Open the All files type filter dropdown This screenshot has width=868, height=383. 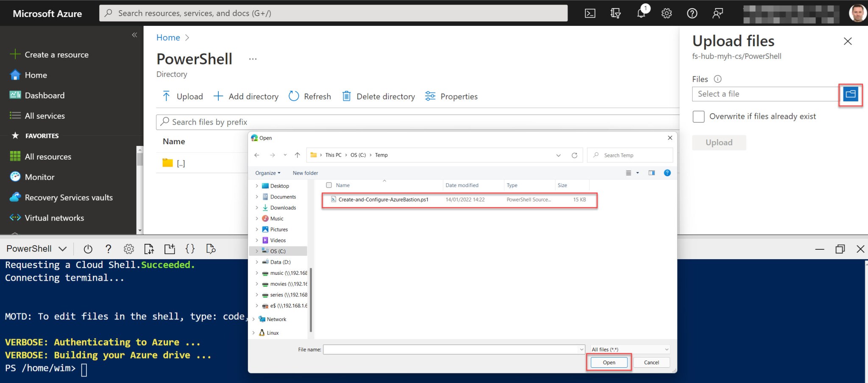click(x=630, y=349)
